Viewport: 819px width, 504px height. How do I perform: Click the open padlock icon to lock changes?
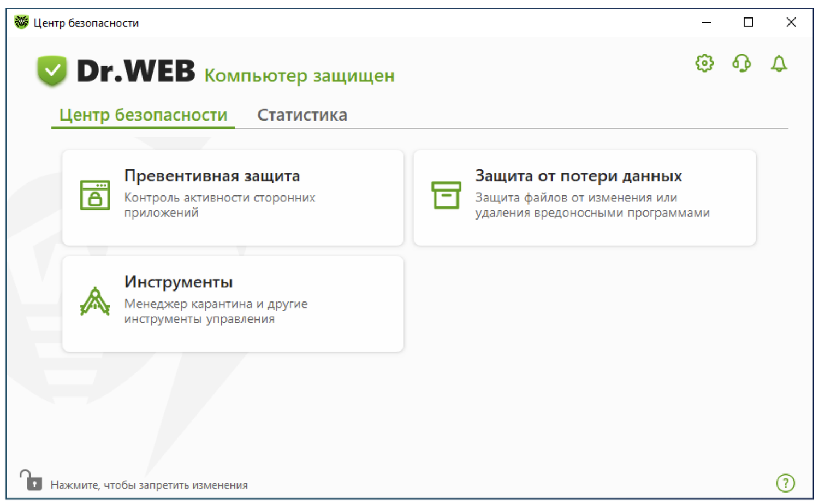pyautogui.click(x=31, y=480)
